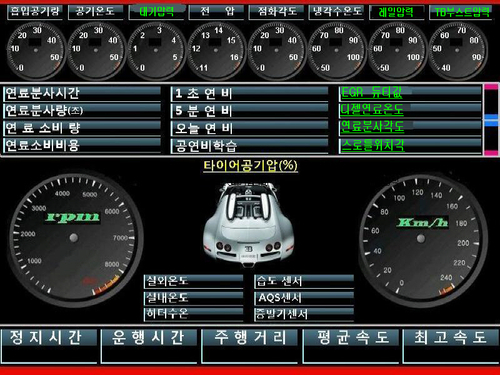
Task: Open the EGR 듀티값 link
Action: (x=372, y=92)
